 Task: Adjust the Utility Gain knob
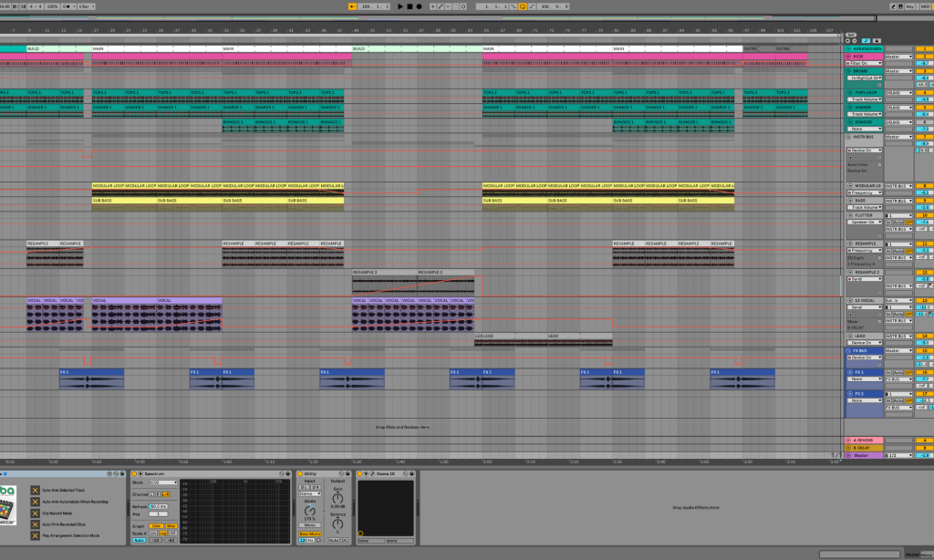click(337, 498)
